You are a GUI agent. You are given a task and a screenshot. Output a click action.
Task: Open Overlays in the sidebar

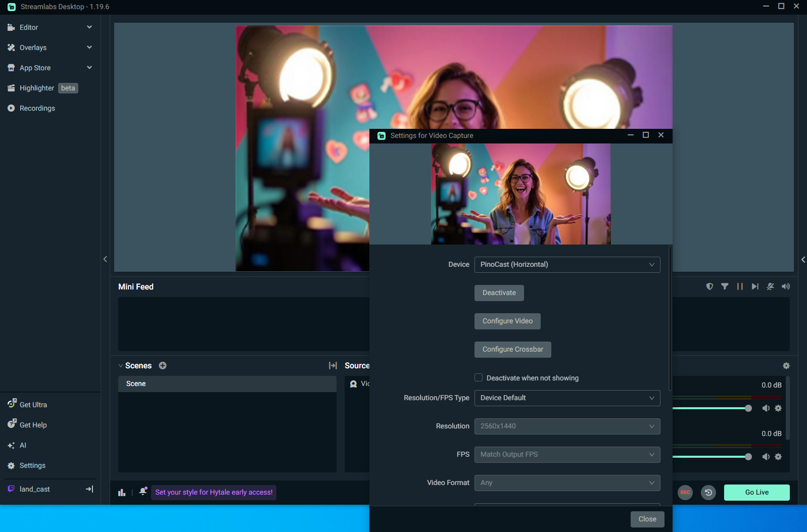point(33,47)
